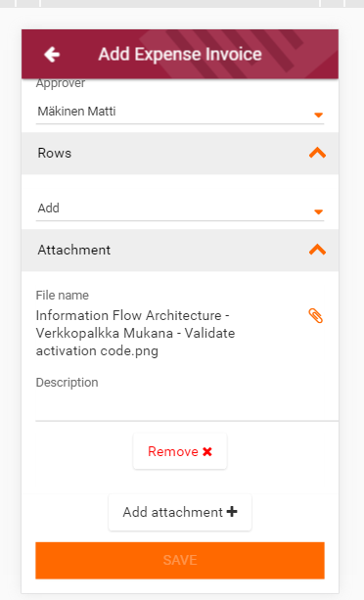Click the red X icon beside Remove
364x600 pixels.
pos(207,451)
